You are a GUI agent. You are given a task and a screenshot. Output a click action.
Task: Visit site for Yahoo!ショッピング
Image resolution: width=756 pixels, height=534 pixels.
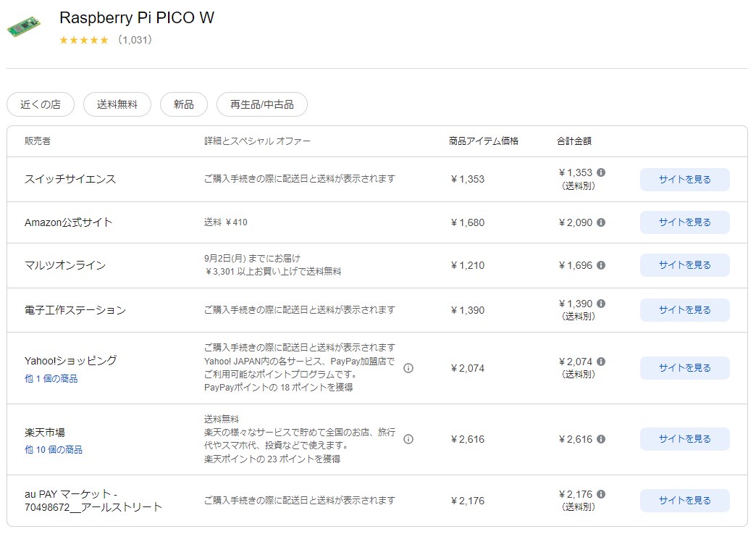tap(684, 367)
